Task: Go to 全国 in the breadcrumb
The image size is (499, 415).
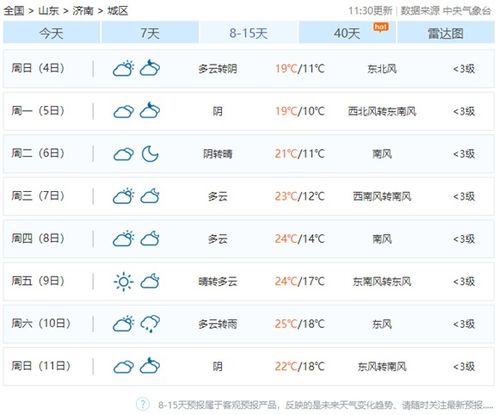Action: 14,11
